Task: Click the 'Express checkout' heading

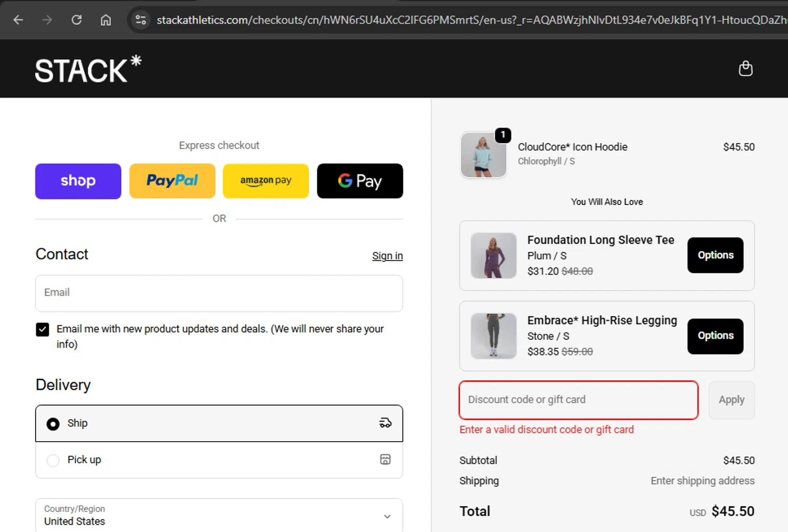Action: (x=219, y=145)
